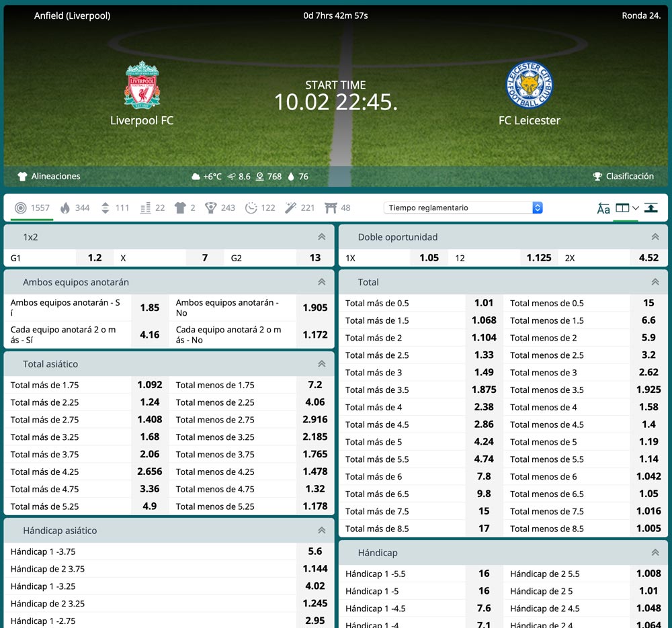Select Hándicap 1 -5.5 odds 16
Screen dimensions: 672x628
484,574
